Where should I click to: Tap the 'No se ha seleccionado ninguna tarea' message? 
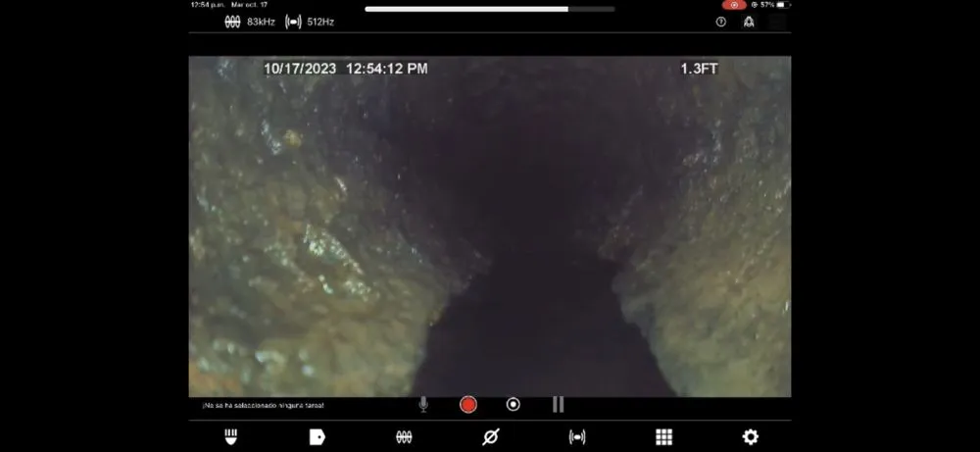(263, 405)
